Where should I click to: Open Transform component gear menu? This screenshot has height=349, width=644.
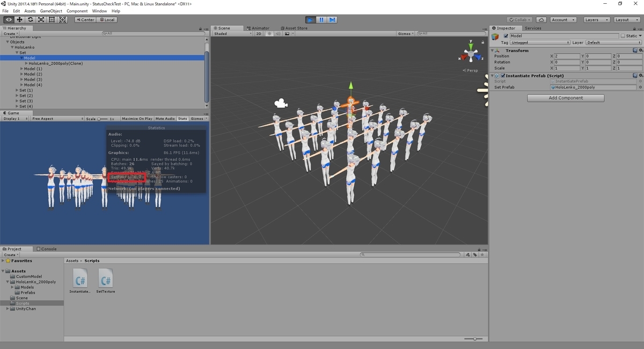tap(640, 50)
